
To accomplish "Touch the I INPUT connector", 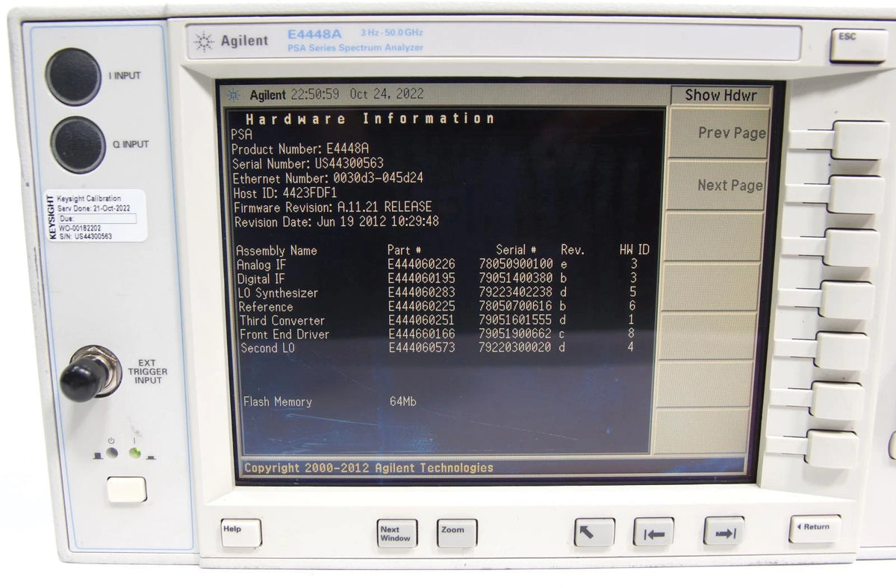I will (x=72, y=77).
